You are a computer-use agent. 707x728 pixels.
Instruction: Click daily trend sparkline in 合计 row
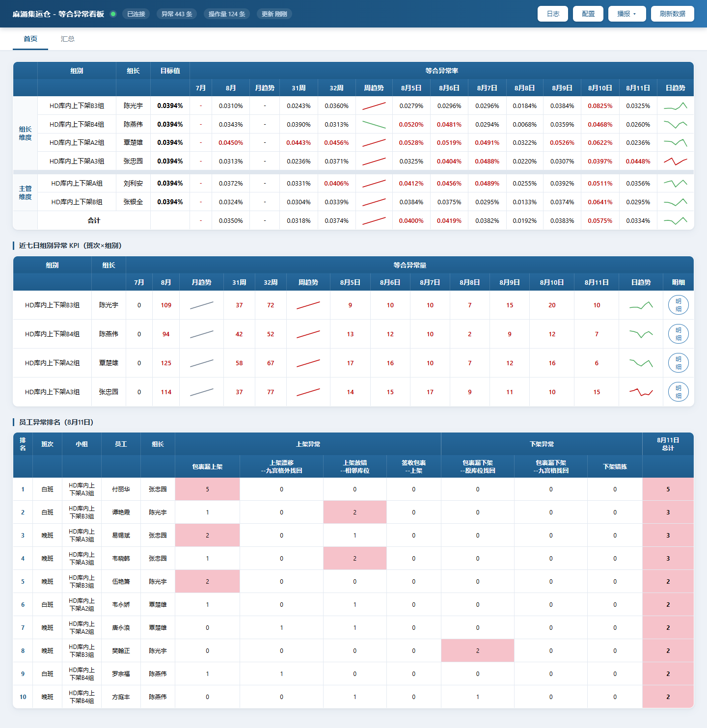coord(676,220)
